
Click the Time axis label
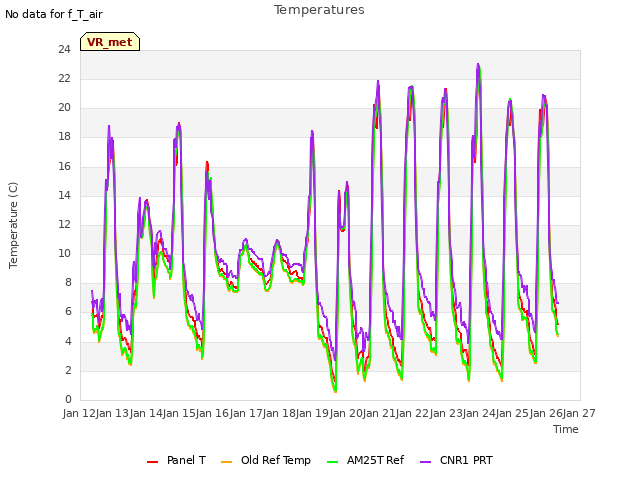[566, 429]
